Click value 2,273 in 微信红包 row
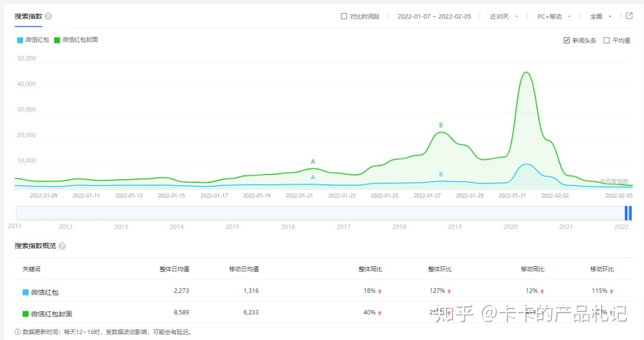This screenshot has height=340, width=644. coord(181,291)
